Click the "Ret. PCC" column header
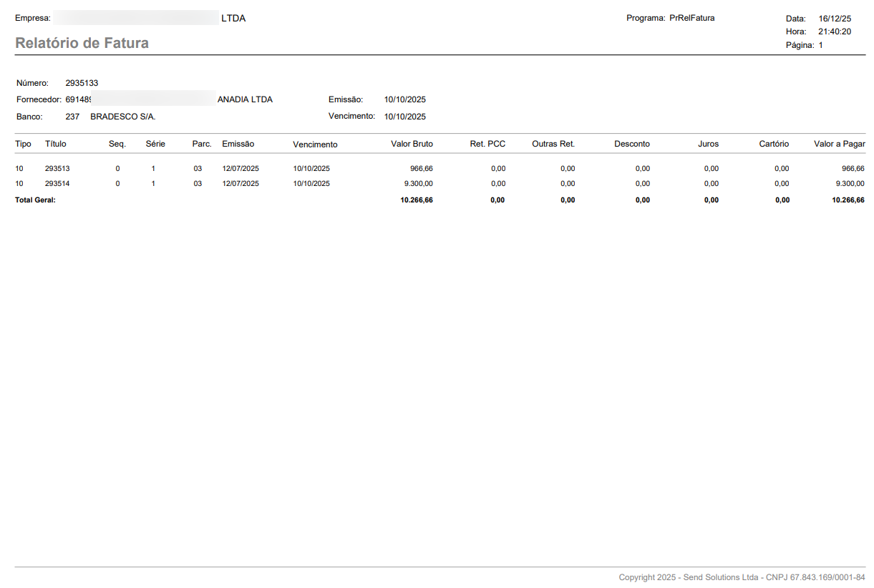The image size is (874, 588). pos(487,144)
